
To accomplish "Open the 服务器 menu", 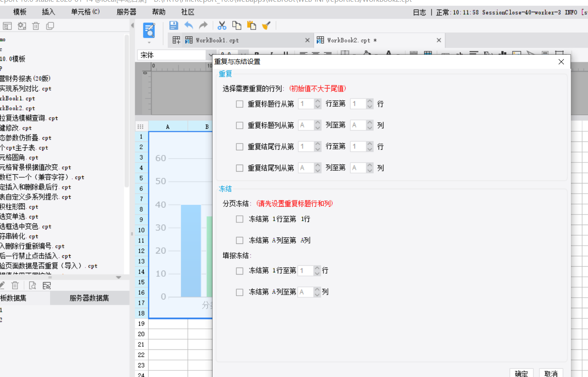I will click(x=127, y=12).
